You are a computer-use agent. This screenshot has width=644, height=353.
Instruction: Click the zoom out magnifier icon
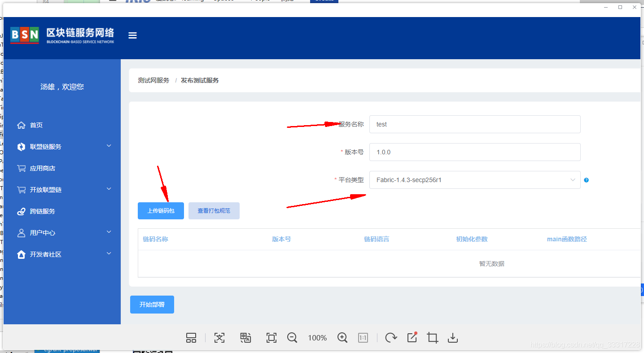click(292, 338)
